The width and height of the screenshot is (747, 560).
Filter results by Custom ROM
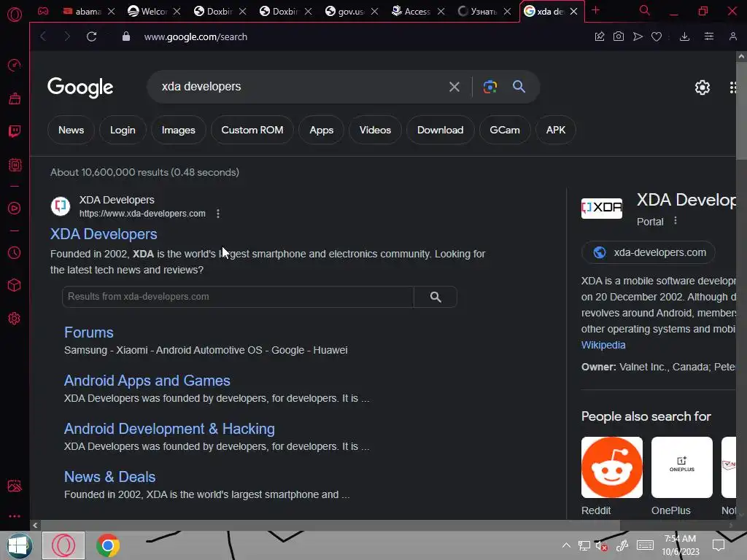(252, 130)
